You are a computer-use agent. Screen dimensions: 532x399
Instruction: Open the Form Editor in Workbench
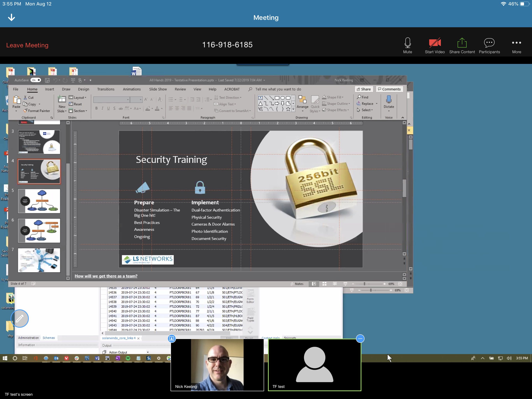(250, 296)
